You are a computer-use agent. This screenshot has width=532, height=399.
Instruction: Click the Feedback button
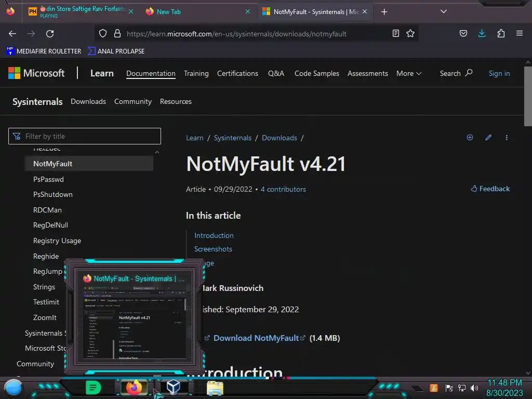point(490,189)
